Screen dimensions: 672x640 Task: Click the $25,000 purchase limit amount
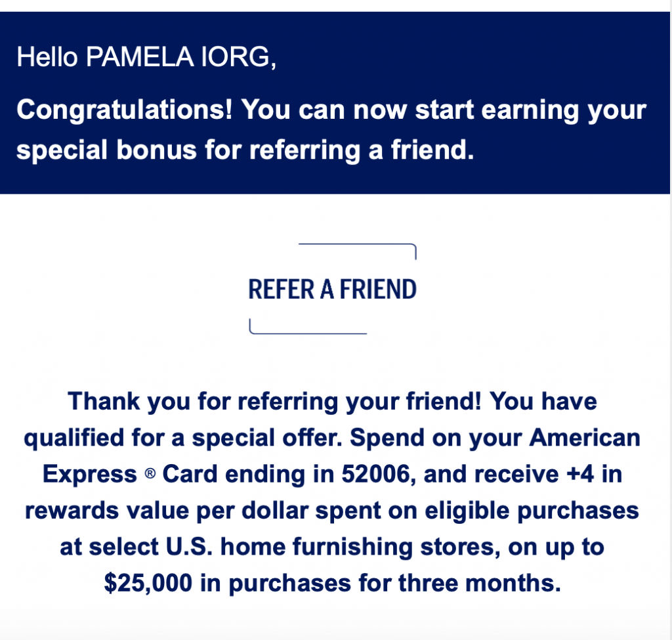click(146, 584)
